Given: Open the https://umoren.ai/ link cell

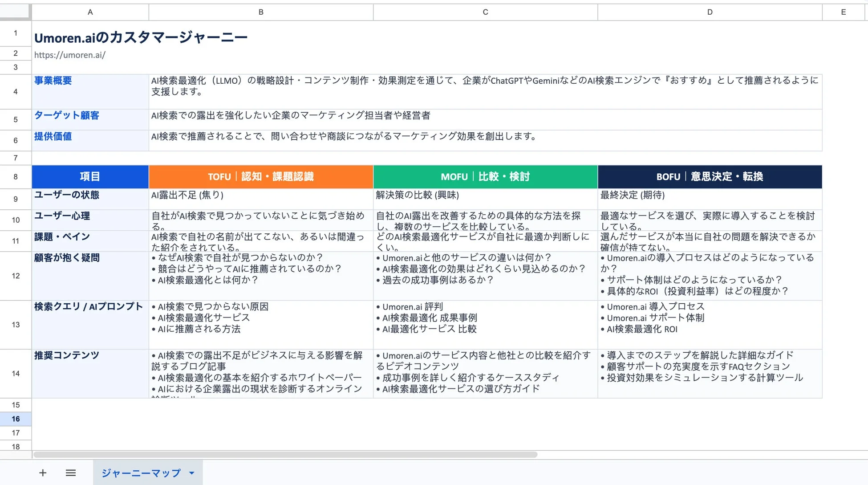Looking at the screenshot, I should coord(70,55).
